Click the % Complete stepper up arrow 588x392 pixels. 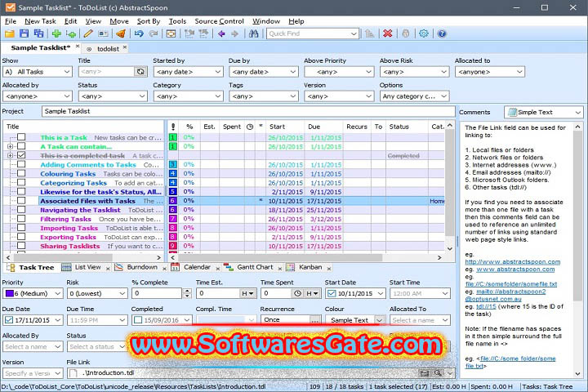tap(187, 291)
